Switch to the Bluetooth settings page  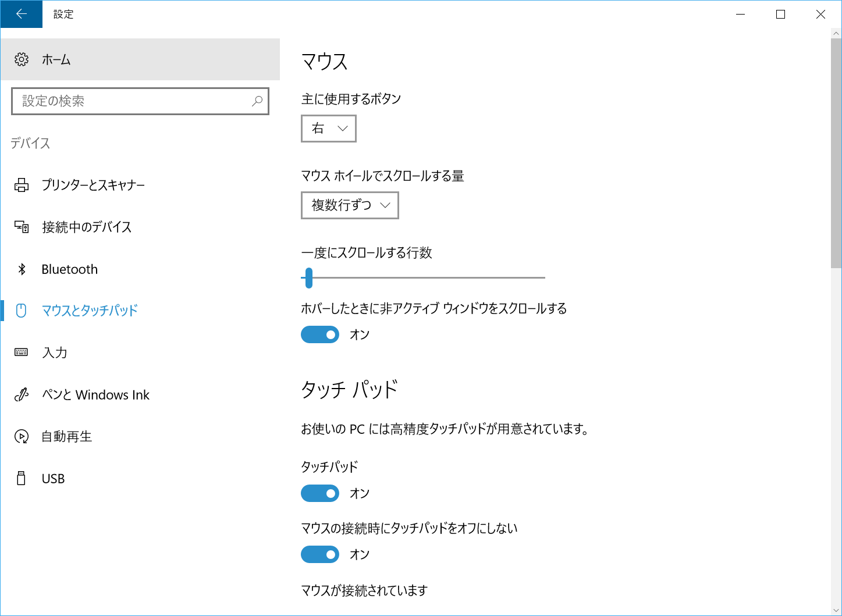pyautogui.click(x=69, y=269)
